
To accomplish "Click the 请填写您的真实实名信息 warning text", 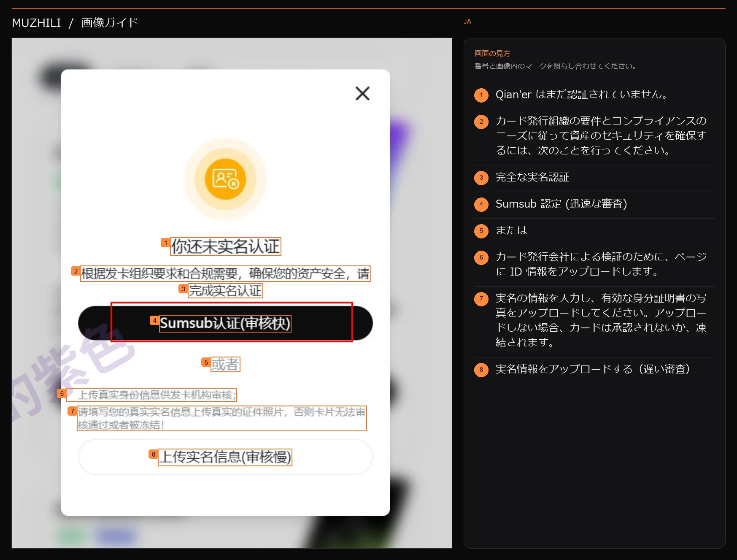I will coord(222,418).
